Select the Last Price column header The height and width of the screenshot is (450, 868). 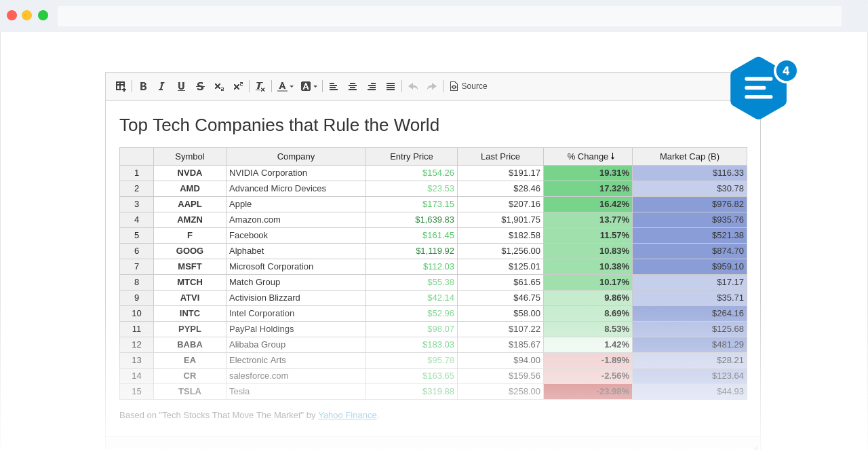[x=500, y=156]
